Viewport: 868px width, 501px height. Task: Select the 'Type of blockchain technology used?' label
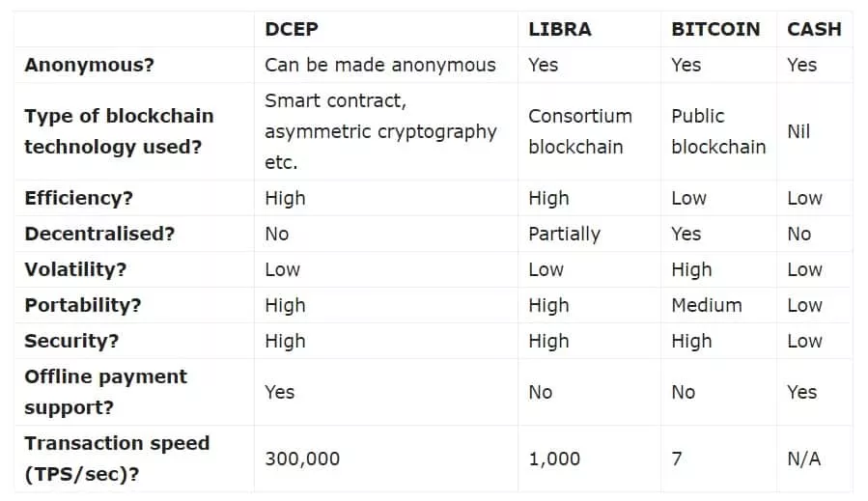119,131
